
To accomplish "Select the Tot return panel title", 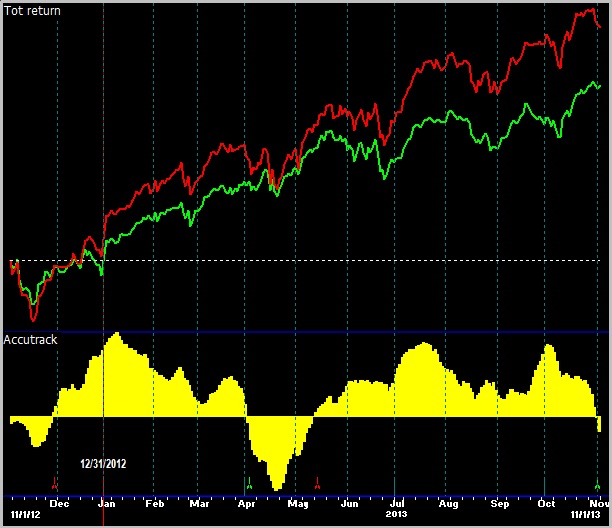I will pyautogui.click(x=32, y=11).
